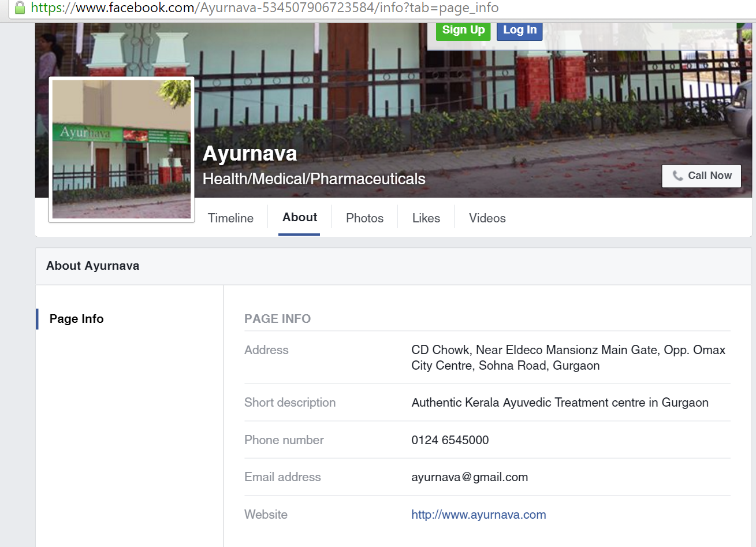Click the green padlock icon in address bar
756x547 pixels.
20,8
